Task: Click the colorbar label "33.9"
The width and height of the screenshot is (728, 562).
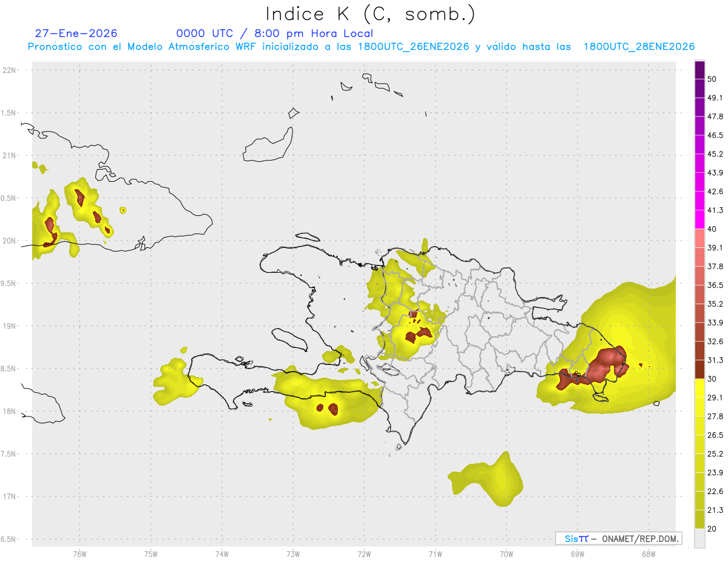Action: (715, 323)
